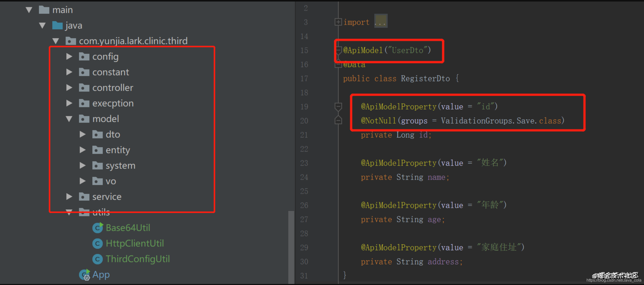Select the constant package in tree
The image size is (644, 285).
click(x=110, y=72)
